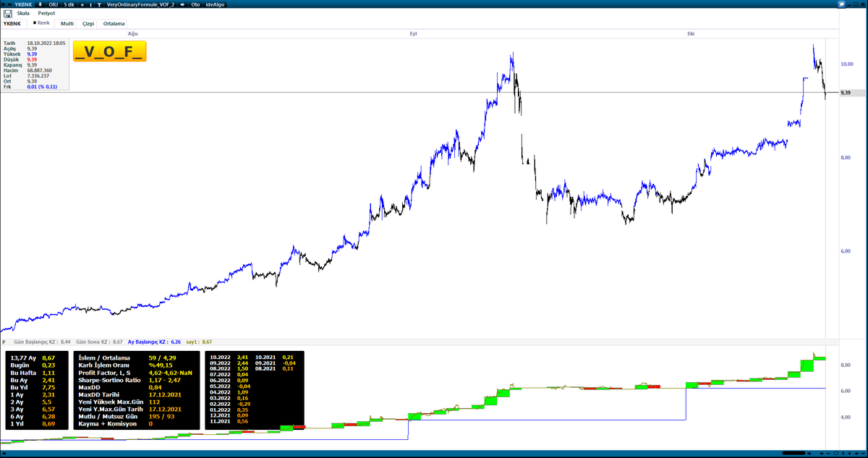Click the ideAlgo button
This screenshot has height=458, width=868.
tap(215, 4)
